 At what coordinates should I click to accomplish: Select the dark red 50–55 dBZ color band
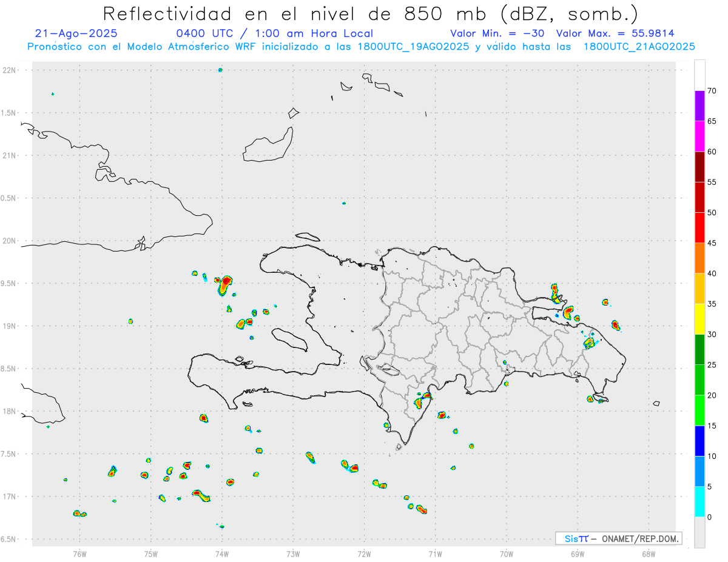click(x=699, y=197)
